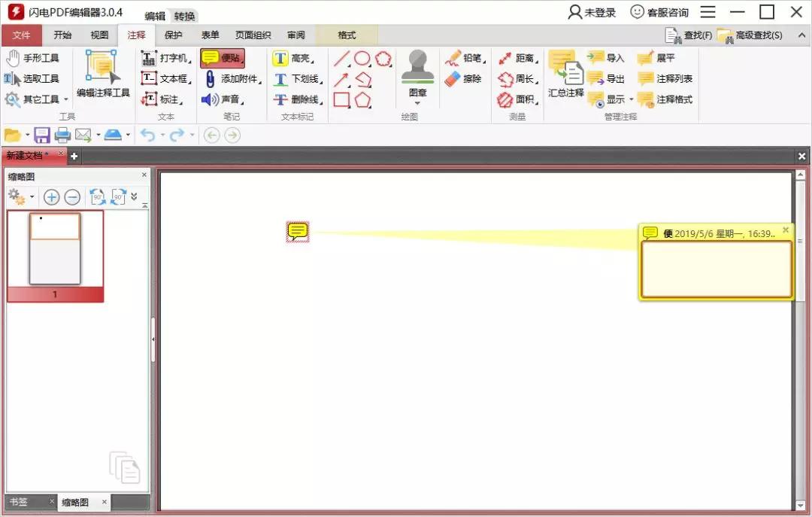The image size is (812, 517).
Task: Select the 擦除 eraser tool
Action: (x=463, y=79)
